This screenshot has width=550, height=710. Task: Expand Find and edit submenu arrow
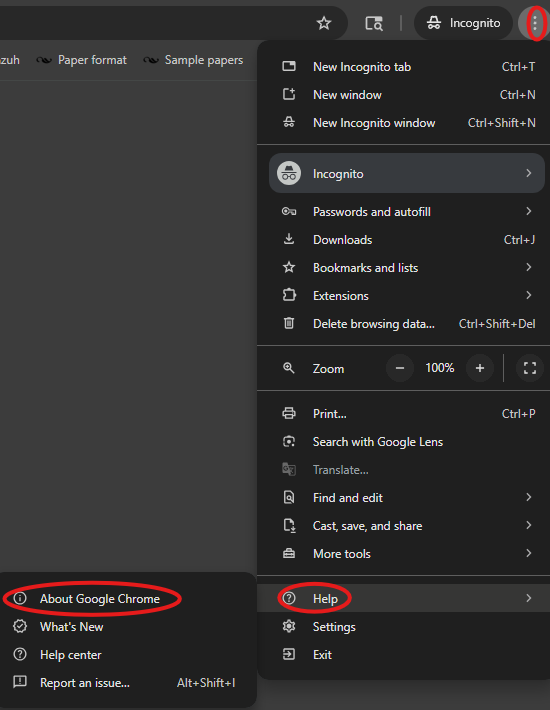[x=529, y=497]
